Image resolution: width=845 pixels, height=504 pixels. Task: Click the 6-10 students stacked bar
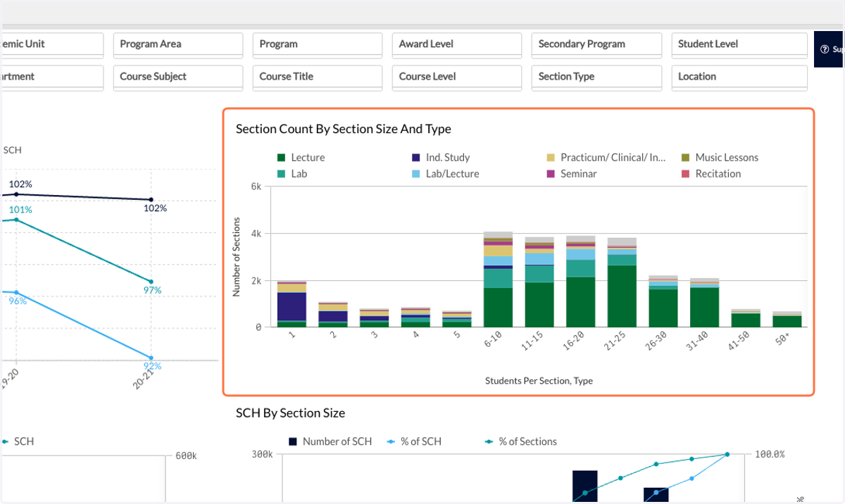tap(498, 279)
